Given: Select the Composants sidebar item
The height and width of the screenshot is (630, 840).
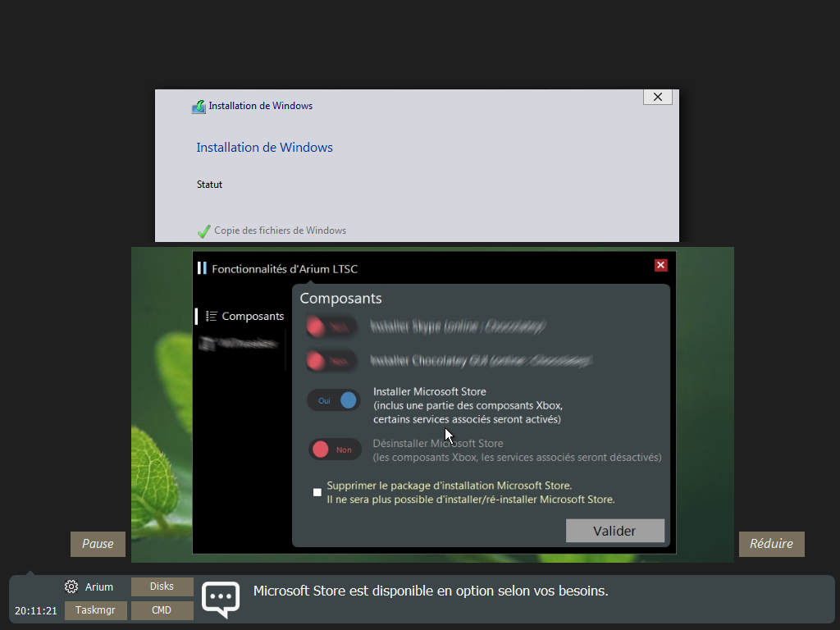Looking at the screenshot, I should click(244, 316).
